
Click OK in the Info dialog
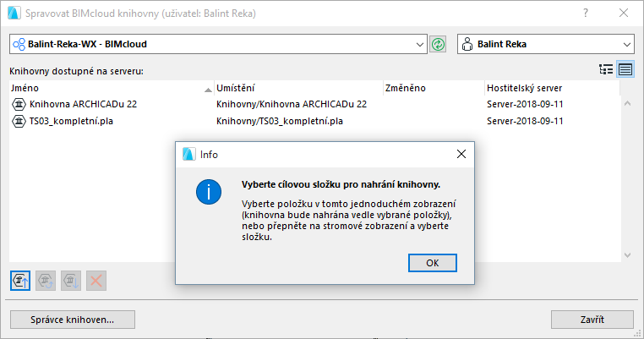click(432, 263)
